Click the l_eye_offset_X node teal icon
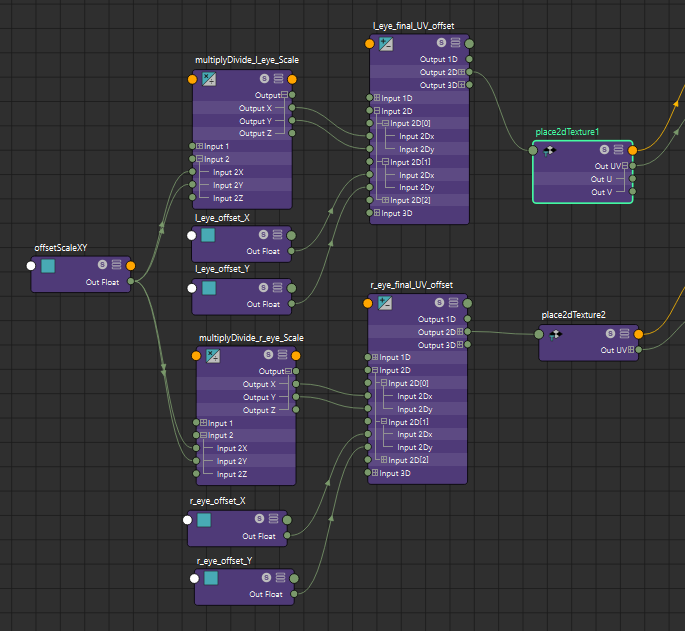 208,235
